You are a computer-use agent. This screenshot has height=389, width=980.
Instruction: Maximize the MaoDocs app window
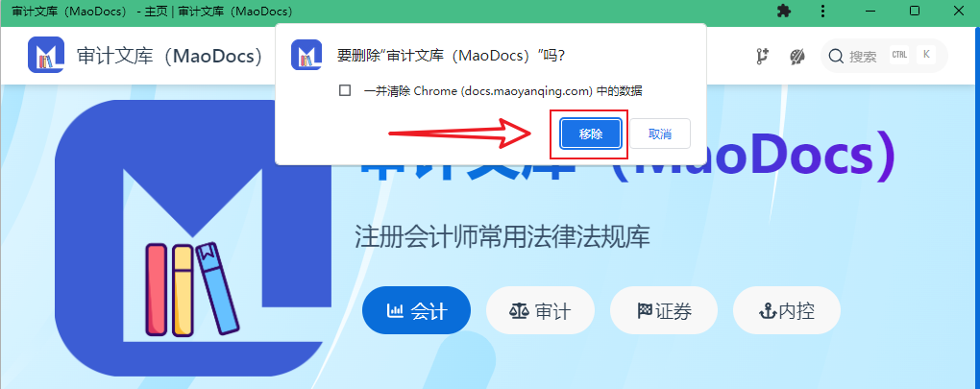[x=915, y=11]
